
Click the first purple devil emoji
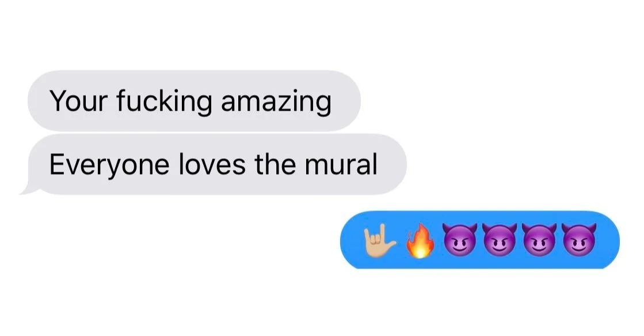coord(460,240)
